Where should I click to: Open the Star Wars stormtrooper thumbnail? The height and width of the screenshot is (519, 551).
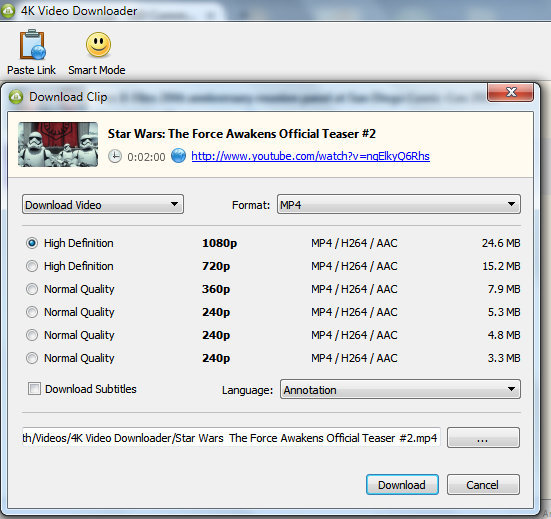(x=58, y=144)
